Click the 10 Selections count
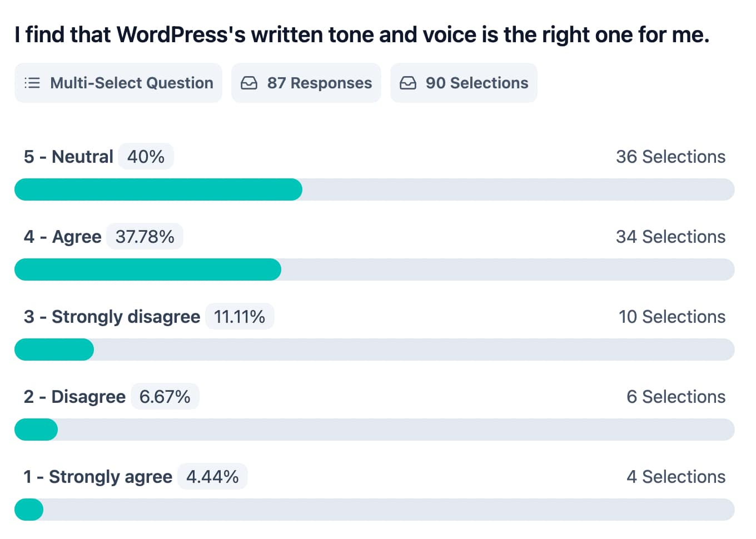This screenshot has width=756, height=539. click(x=672, y=317)
